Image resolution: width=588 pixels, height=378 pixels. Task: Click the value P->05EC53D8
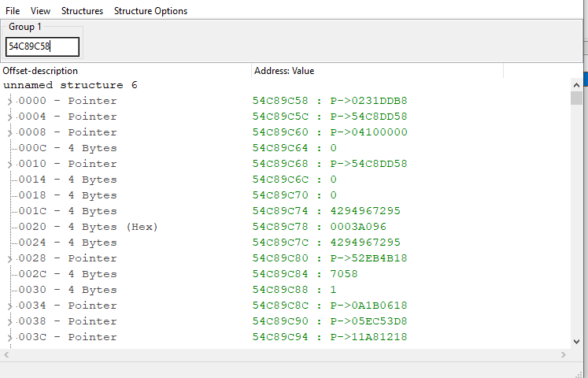coord(368,321)
